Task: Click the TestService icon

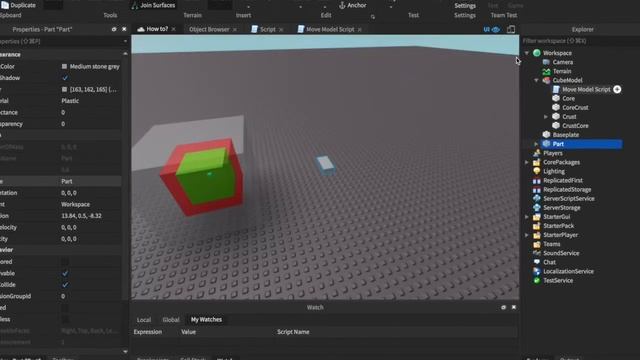Action: 537,280
